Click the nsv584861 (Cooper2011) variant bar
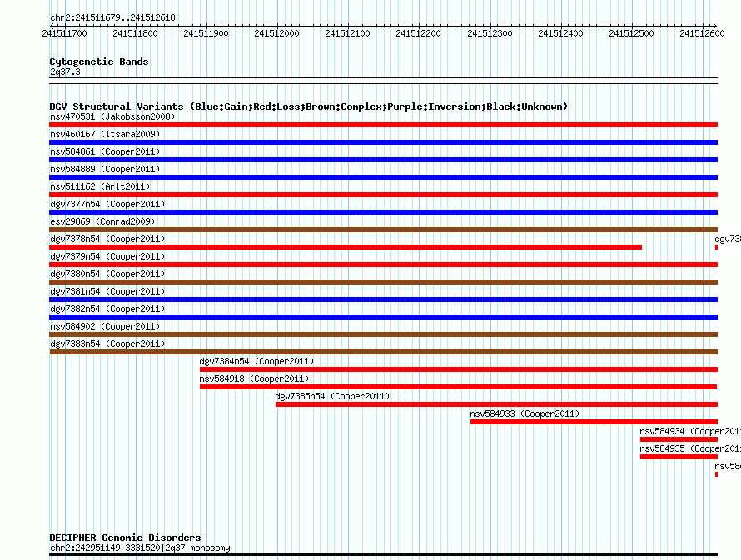This screenshot has width=741, height=560. click(x=383, y=160)
